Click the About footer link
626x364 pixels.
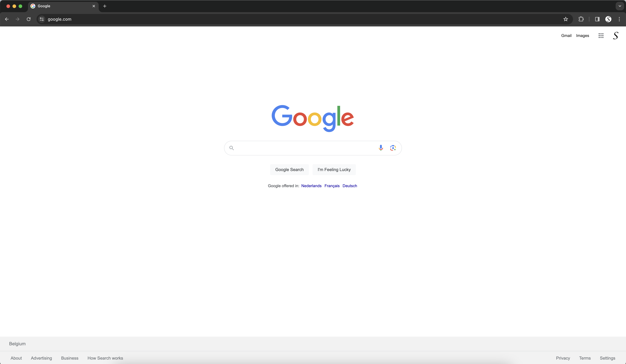[16, 358]
